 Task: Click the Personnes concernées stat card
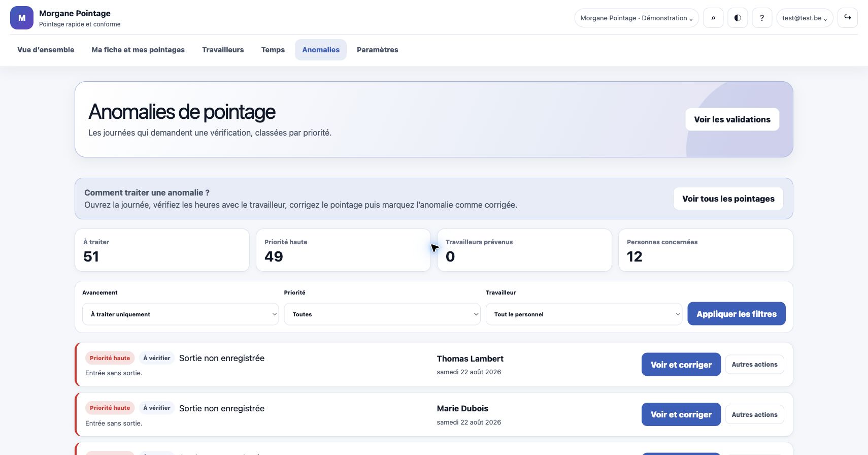(x=706, y=250)
